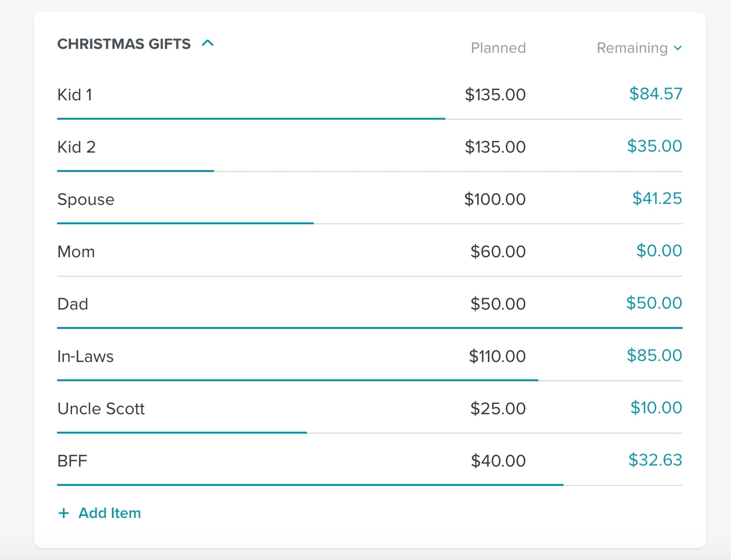Click the Christmas Gifts group title
The height and width of the screenshot is (560, 731).
124,44
